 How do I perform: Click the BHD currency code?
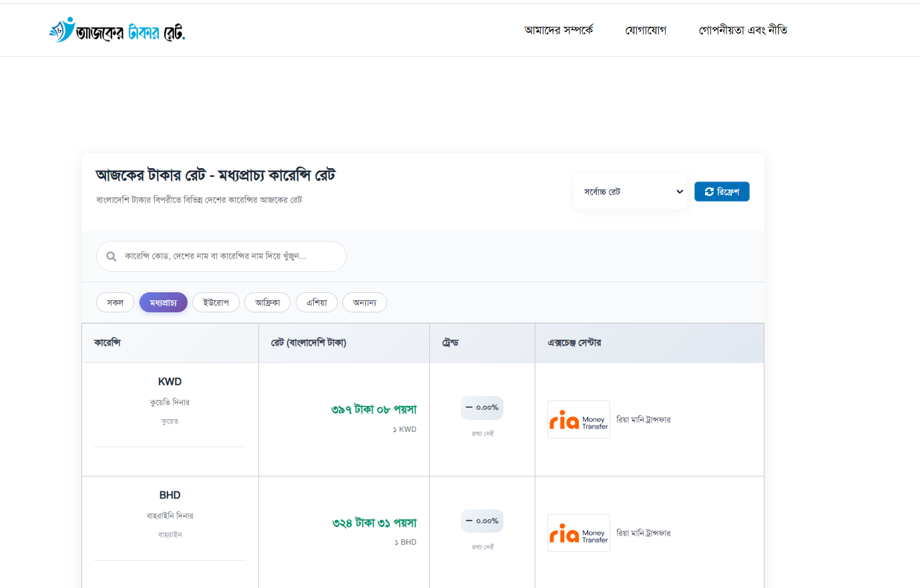point(170,495)
